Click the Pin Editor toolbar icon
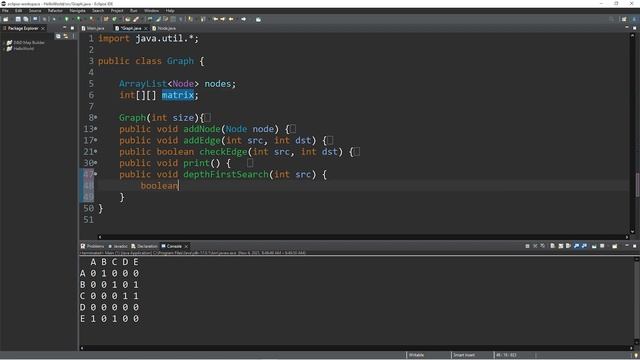The image size is (640, 360). click(x=258, y=19)
